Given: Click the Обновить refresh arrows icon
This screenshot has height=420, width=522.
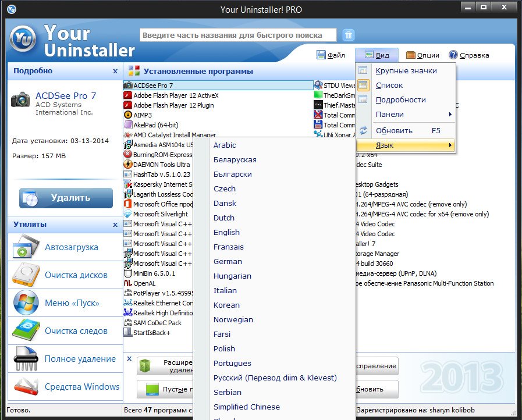Looking at the screenshot, I should 363,130.
